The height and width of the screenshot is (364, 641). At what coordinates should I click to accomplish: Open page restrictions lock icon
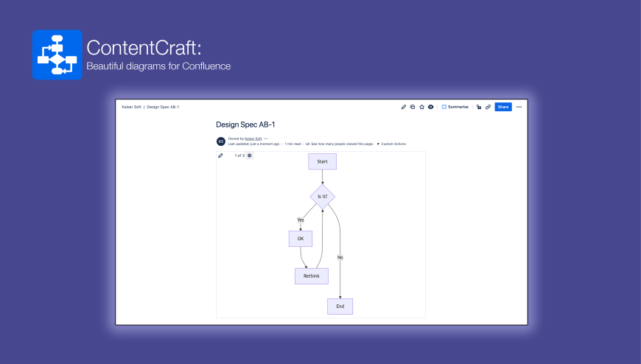[479, 107]
